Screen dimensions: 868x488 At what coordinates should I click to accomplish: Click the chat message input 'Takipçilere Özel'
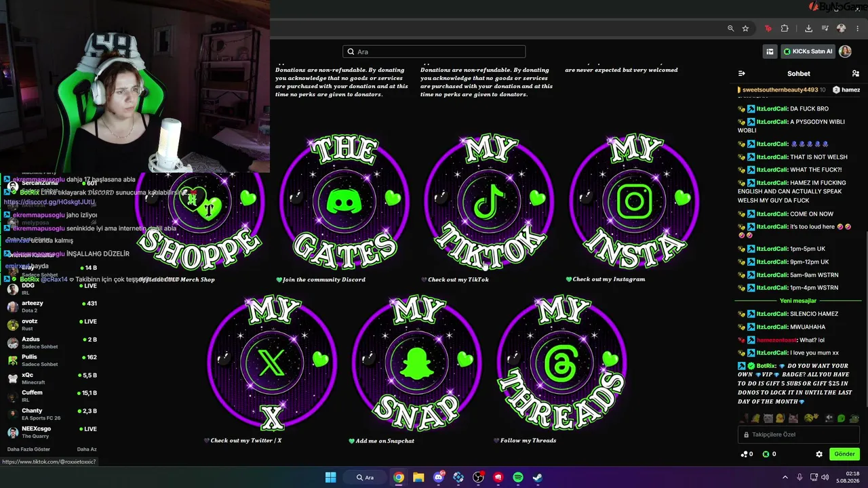coord(799,434)
